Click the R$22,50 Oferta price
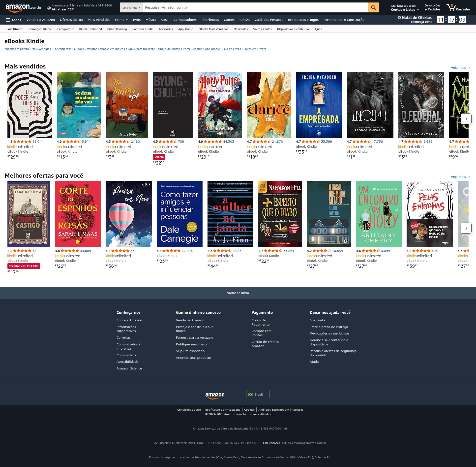476x467 pixels. (x=159, y=163)
